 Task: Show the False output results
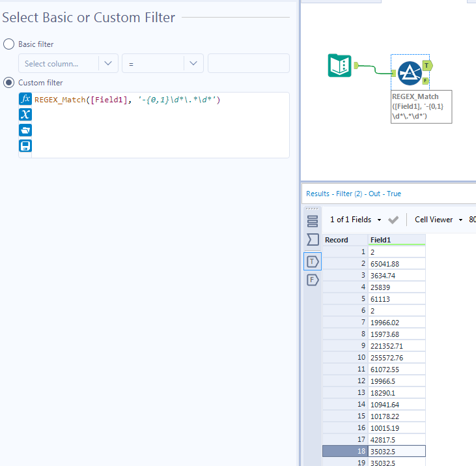click(x=313, y=280)
